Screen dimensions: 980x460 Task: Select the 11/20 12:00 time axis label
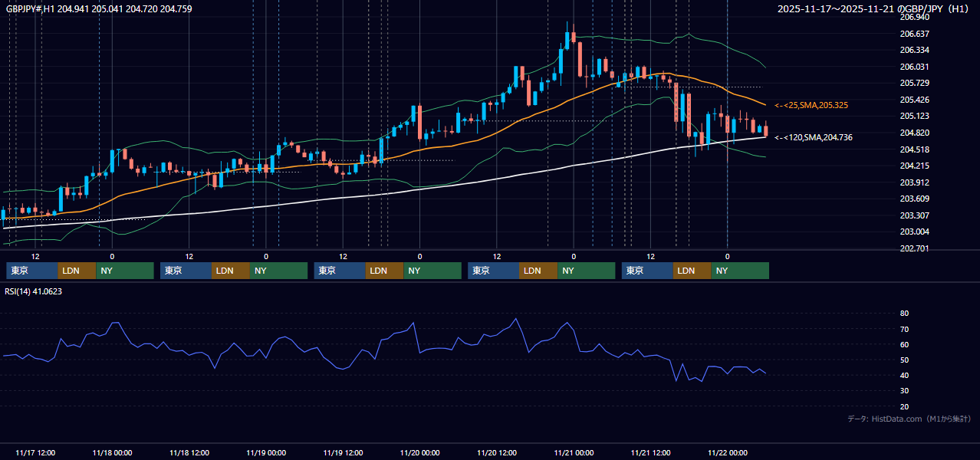pyautogui.click(x=498, y=452)
